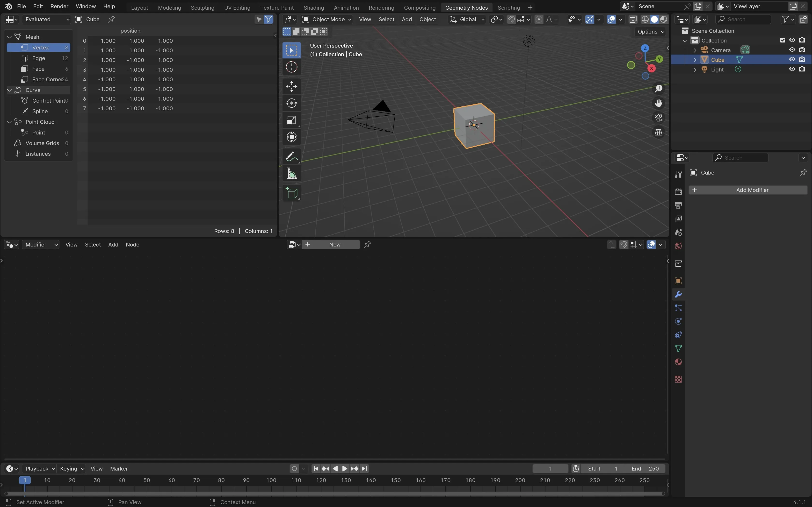Open the Evaluated dropdown in spreadsheet
The width and height of the screenshot is (812, 507).
47,20
